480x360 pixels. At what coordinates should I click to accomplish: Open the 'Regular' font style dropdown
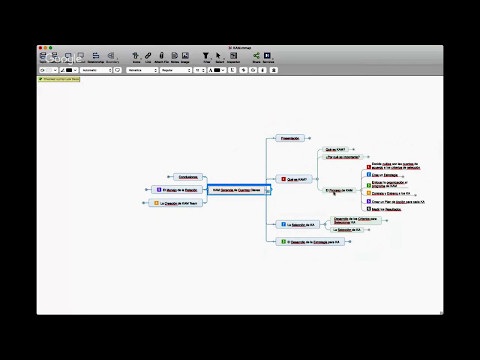[176, 70]
